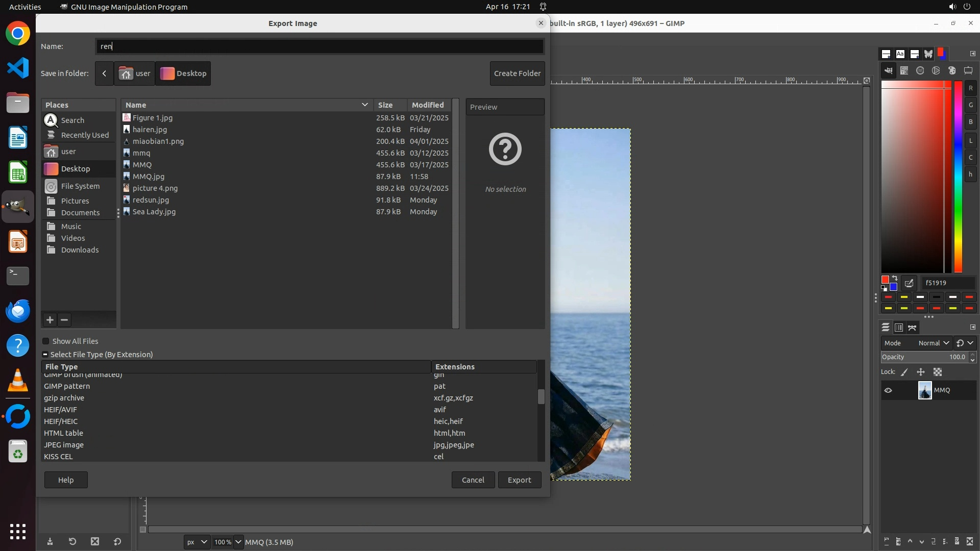Switch to the Watercolor color selector
This screenshot has height=551, width=980.
920,71
